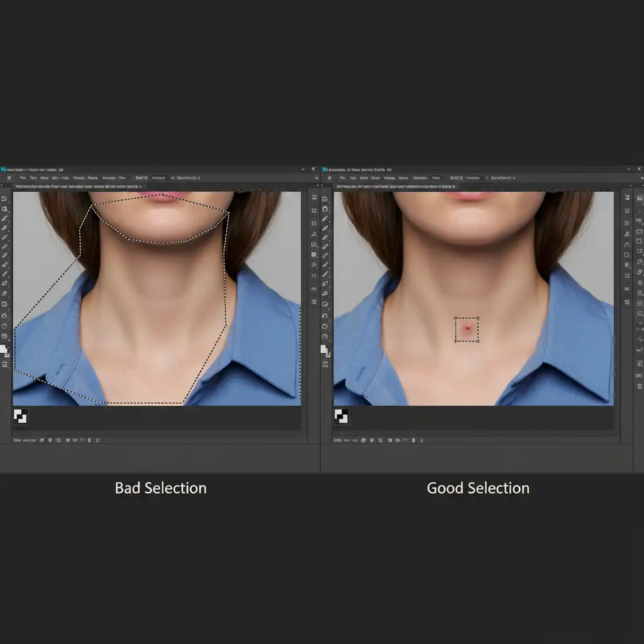Click the checkerboard icon below the Good Selection canvas
Viewport: 644px width, 644px height.
tap(341, 416)
